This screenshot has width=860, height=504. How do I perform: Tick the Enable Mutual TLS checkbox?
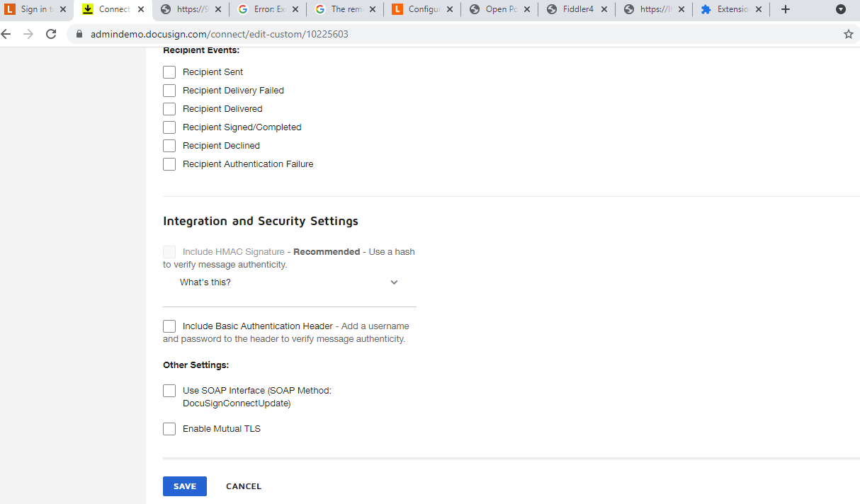click(169, 429)
